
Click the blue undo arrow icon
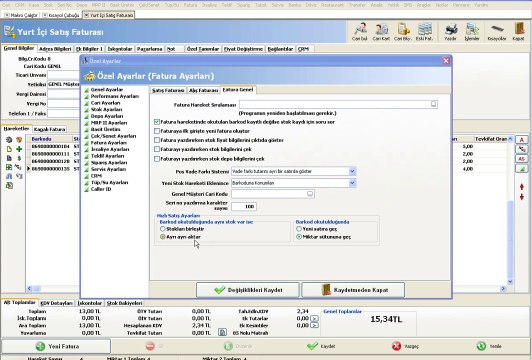click(19, 176)
